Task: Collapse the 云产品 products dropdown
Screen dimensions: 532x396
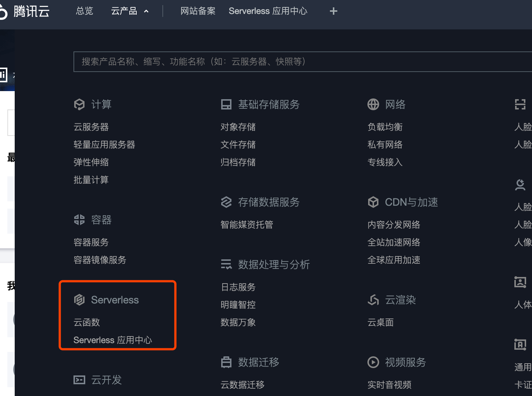Action: tap(130, 11)
